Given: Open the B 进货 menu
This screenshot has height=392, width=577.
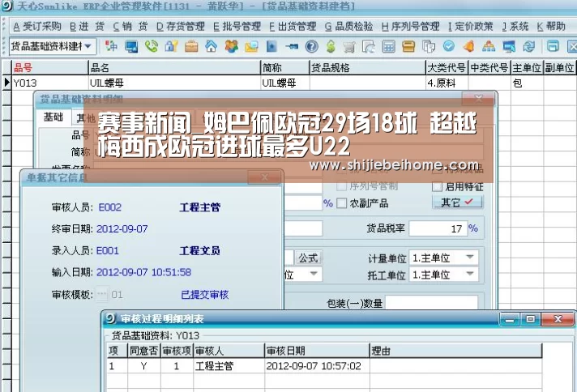Looking at the screenshot, I should click(x=87, y=27).
